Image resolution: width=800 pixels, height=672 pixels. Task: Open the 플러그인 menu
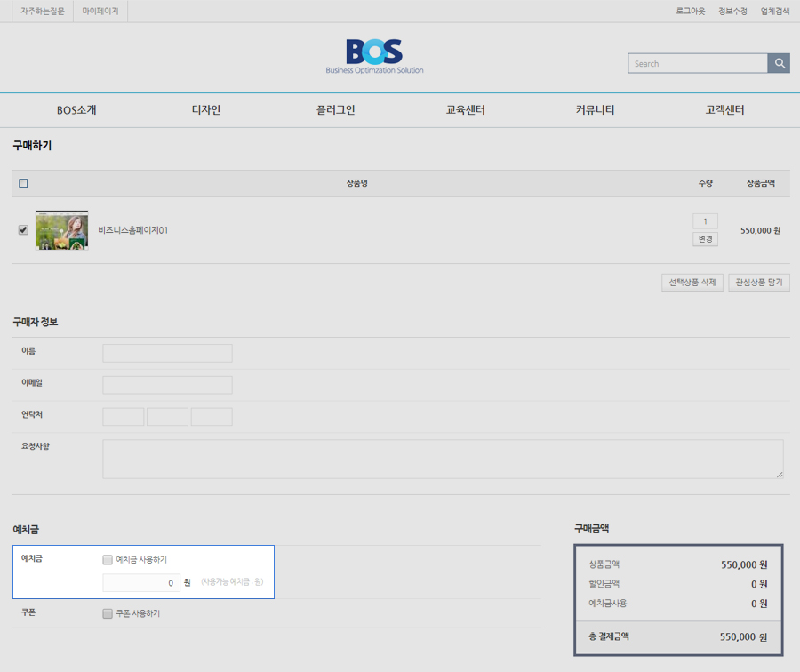click(x=335, y=110)
